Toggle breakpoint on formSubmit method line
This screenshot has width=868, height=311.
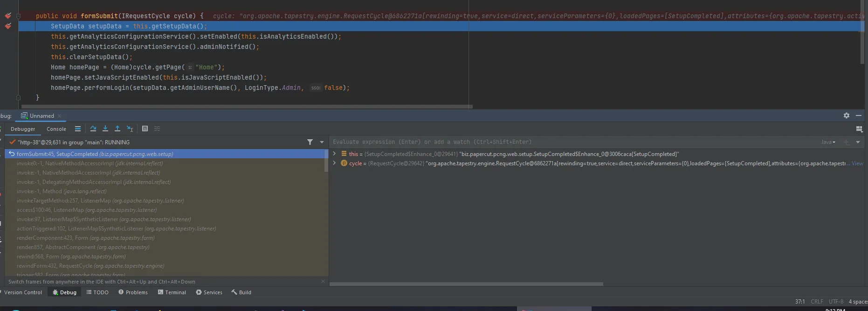[8, 16]
